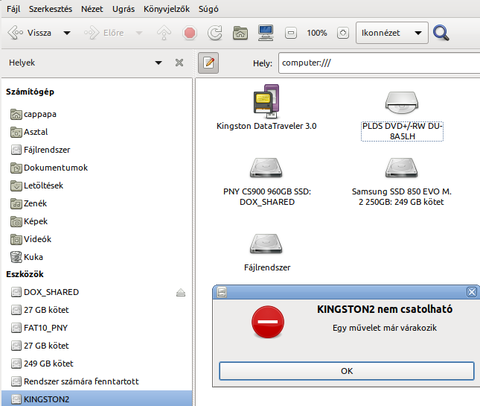Click PLDS DVD+/-RW drive icon
This screenshot has width=480, height=406.
402,103
